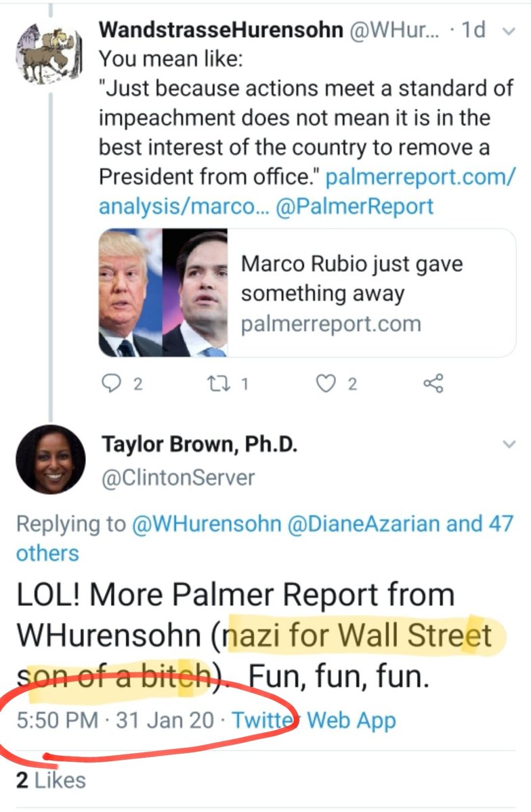Image resolution: width=531 pixels, height=812 pixels.
Task: Open the share icon on the first tweet
Action: (x=433, y=384)
